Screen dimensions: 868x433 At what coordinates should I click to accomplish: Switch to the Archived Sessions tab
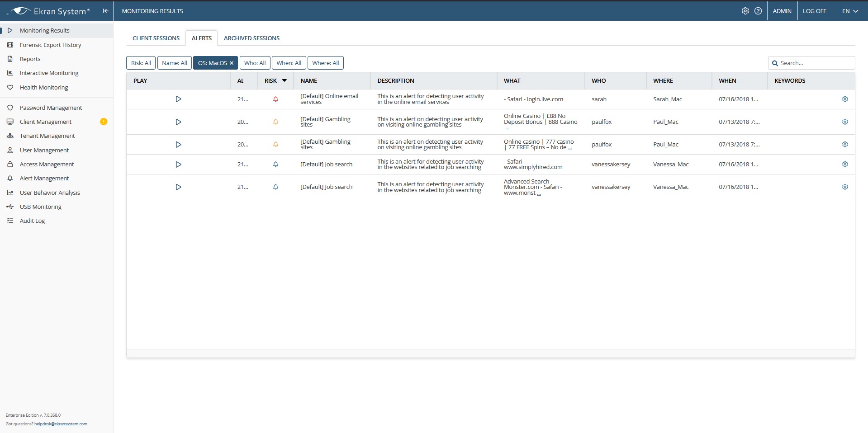pyautogui.click(x=251, y=38)
